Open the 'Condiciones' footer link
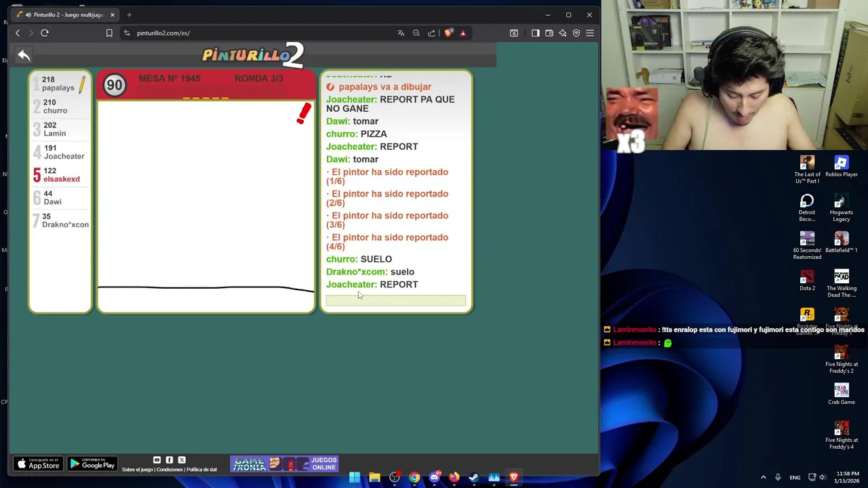868x488 pixels. [170, 470]
